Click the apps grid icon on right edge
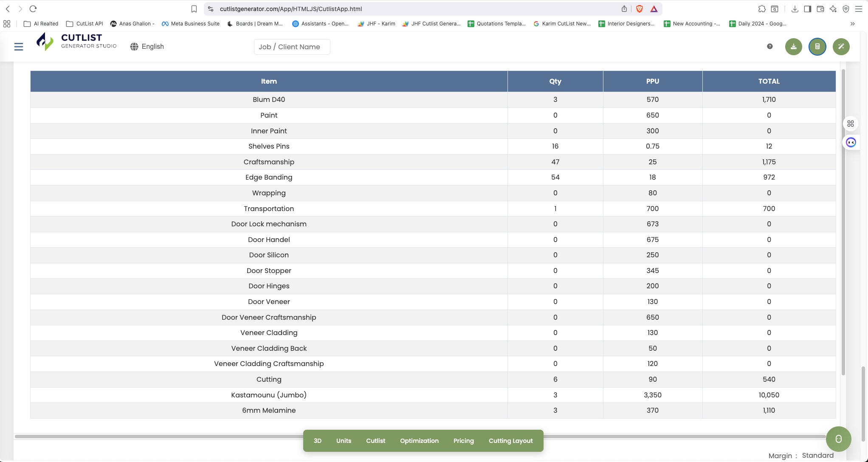Image resolution: width=868 pixels, height=462 pixels. (x=851, y=123)
